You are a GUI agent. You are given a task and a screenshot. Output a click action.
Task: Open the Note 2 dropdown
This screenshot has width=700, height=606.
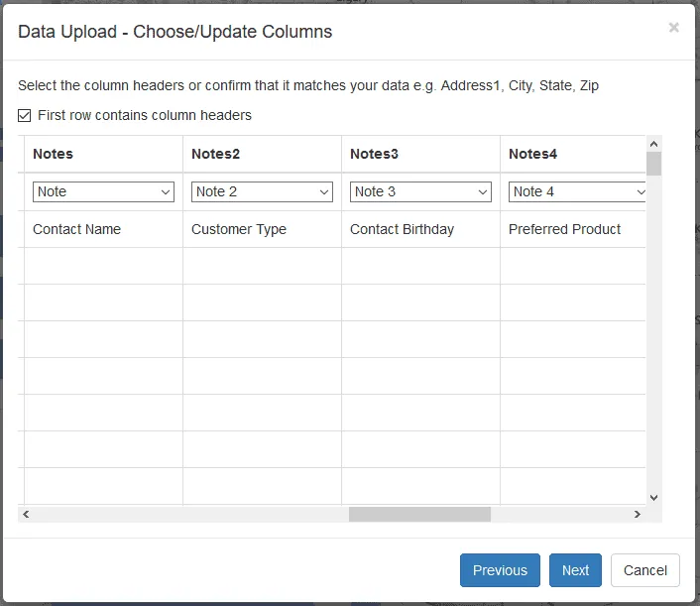point(262,191)
